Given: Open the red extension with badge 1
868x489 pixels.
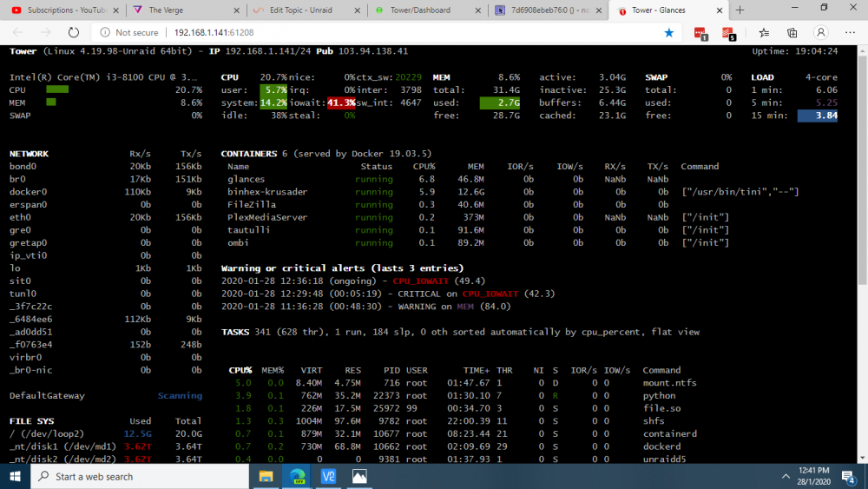Looking at the screenshot, I should 700,33.
